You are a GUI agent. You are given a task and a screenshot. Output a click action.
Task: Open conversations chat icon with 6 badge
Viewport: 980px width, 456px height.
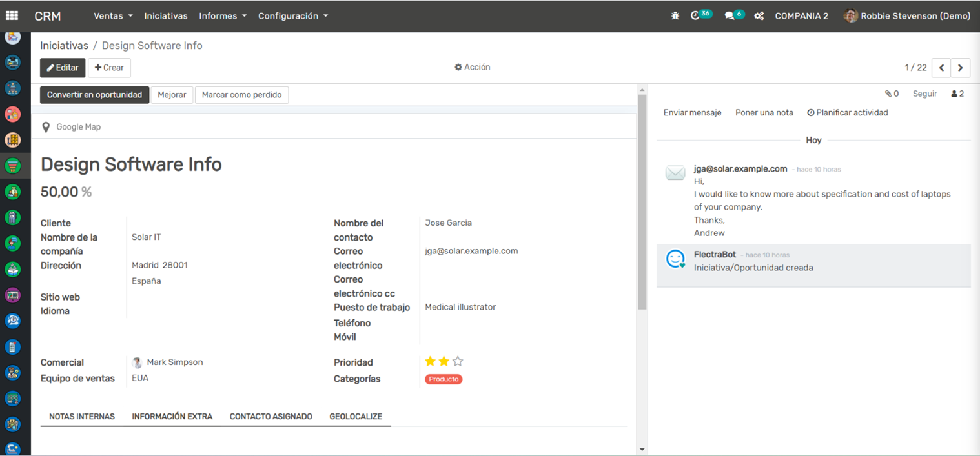click(730, 16)
